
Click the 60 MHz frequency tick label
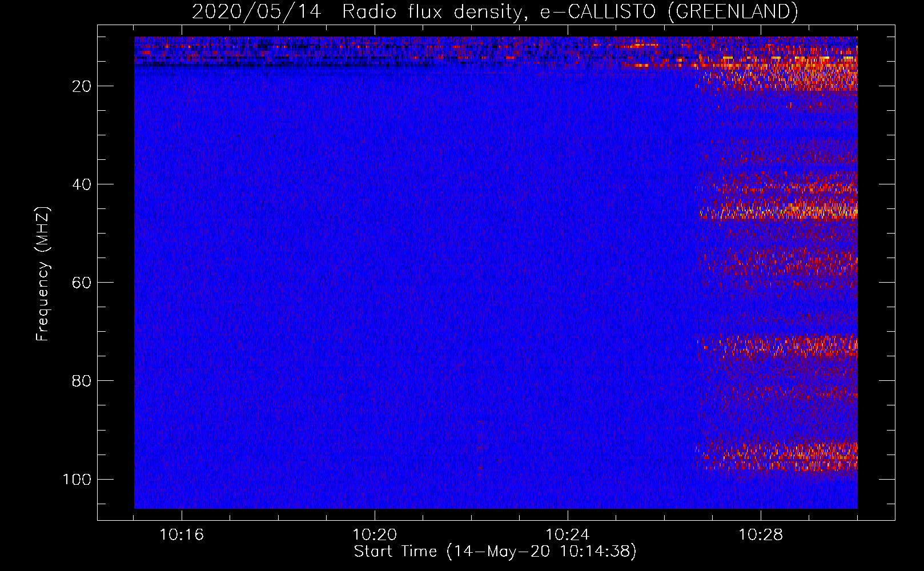pyautogui.click(x=82, y=283)
